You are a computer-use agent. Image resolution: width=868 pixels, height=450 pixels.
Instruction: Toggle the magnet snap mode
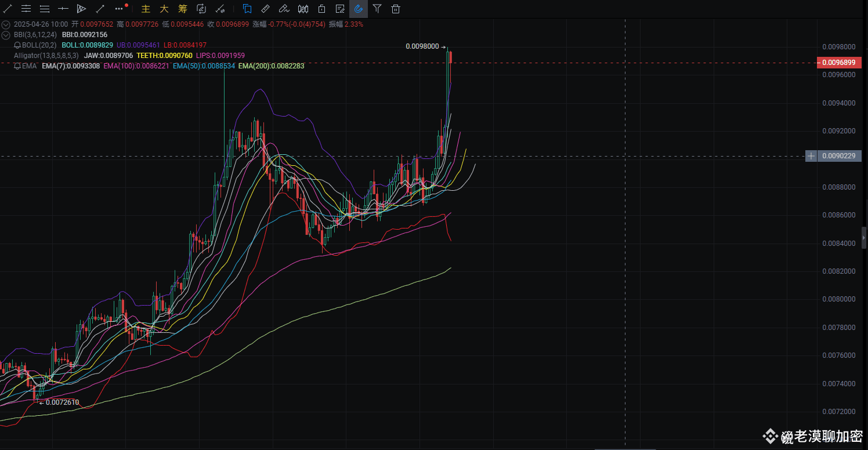[x=359, y=9]
